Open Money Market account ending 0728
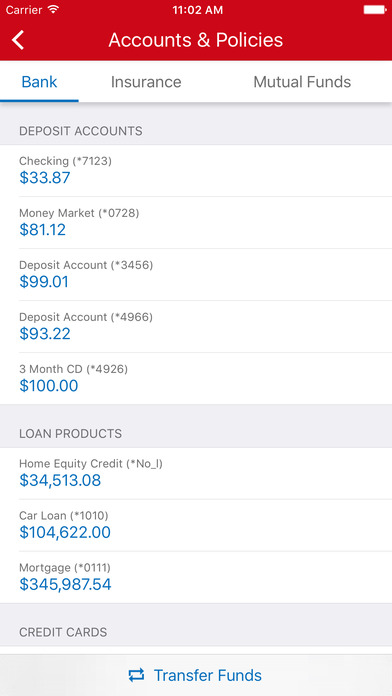 (196, 222)
